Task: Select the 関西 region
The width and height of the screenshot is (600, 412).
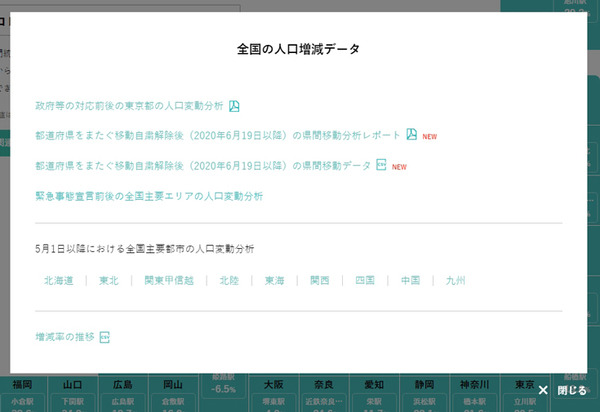Action: [x=319, y=281]
